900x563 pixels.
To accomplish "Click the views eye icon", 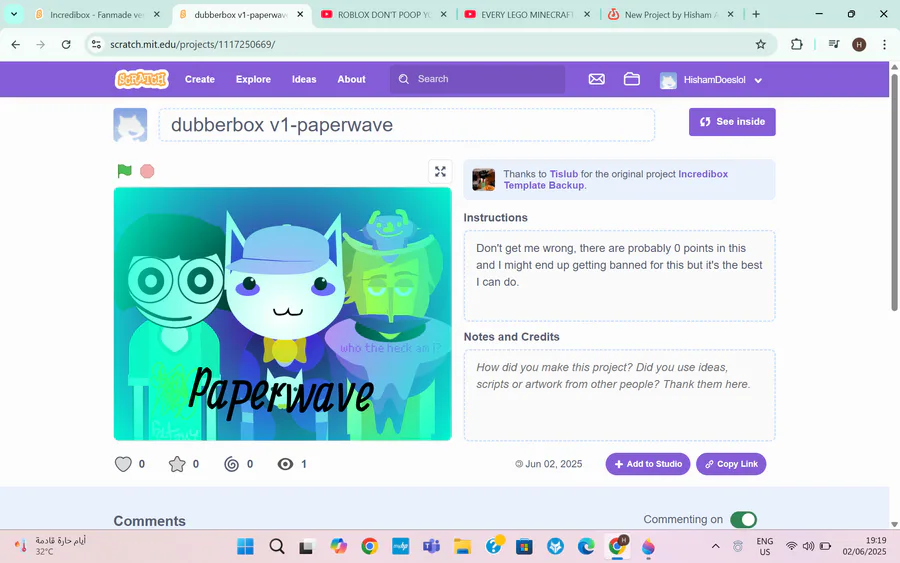I will [285, 464].
